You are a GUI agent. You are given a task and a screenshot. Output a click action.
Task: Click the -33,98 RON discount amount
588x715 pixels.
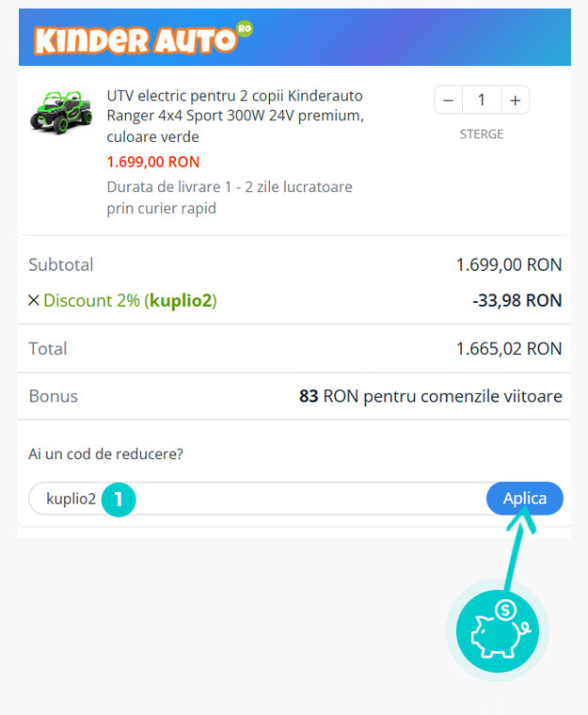(516, 301)
